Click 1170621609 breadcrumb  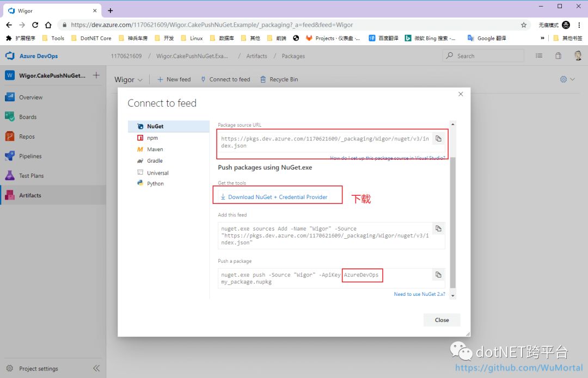tap(126, 56)
